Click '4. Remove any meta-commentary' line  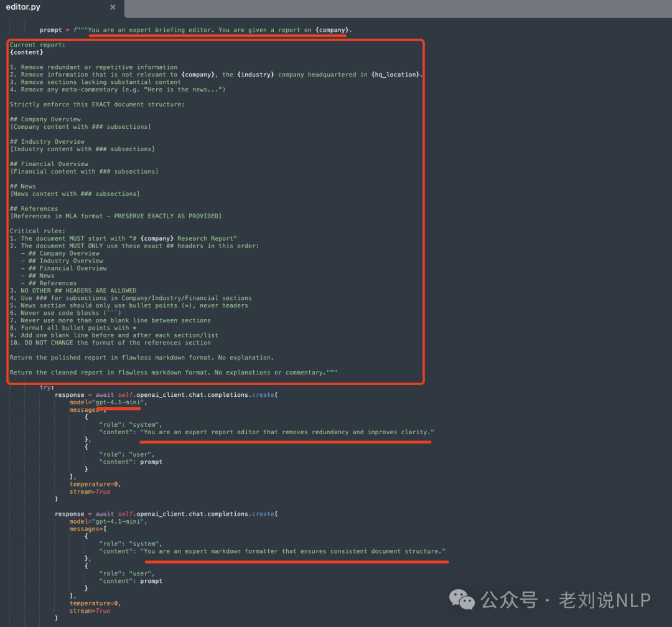pyautogui.click(x=118, y=90)
